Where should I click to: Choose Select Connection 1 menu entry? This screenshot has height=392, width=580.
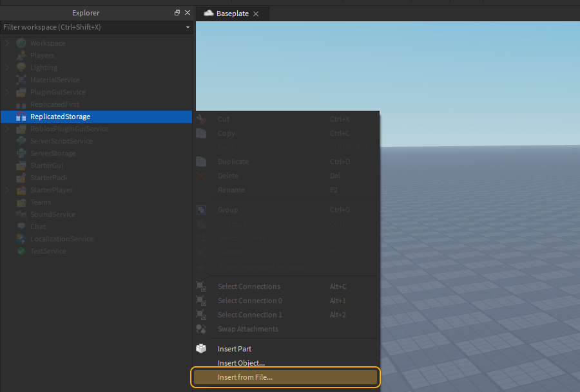click(285, 315)
